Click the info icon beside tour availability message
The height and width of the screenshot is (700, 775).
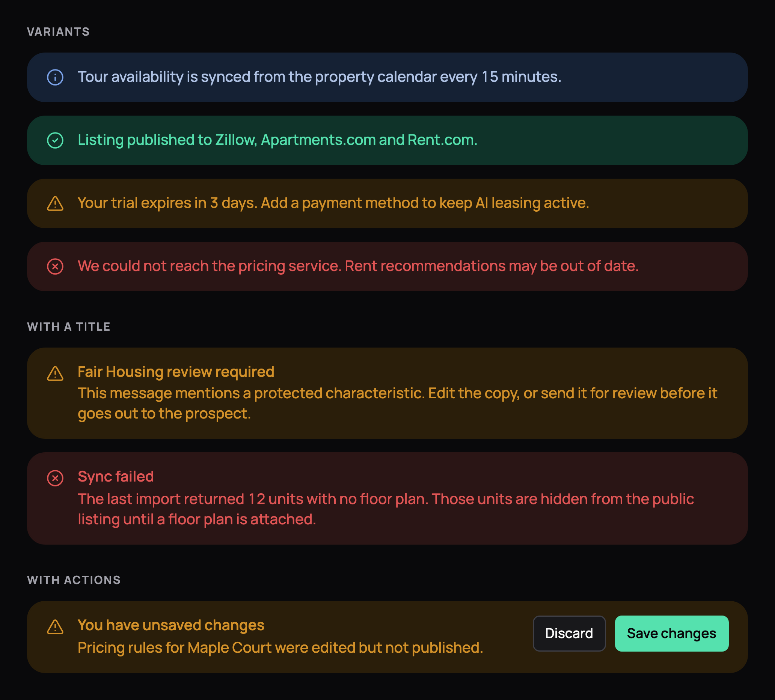click(55, 77)
